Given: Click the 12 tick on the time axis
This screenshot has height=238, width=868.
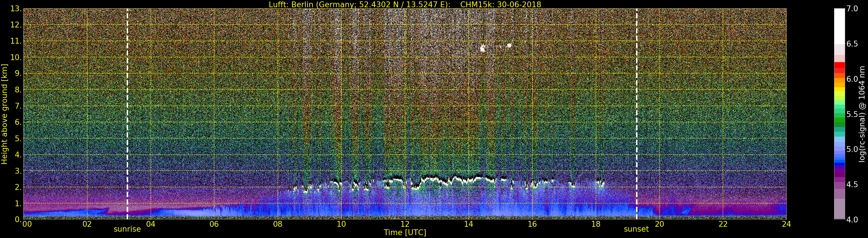Looking at the screenshot, I should (x=405, y=224).
